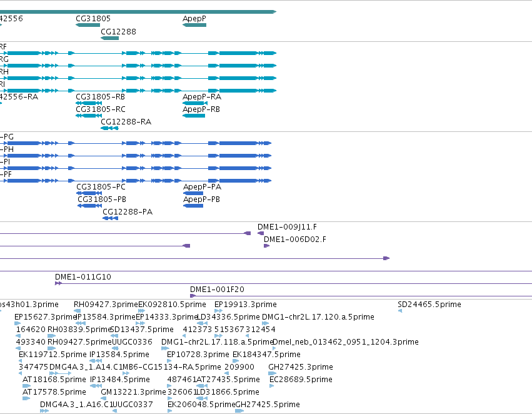Select feature 326061
This screenshot has height=414, width=532.
coord(182,392)
